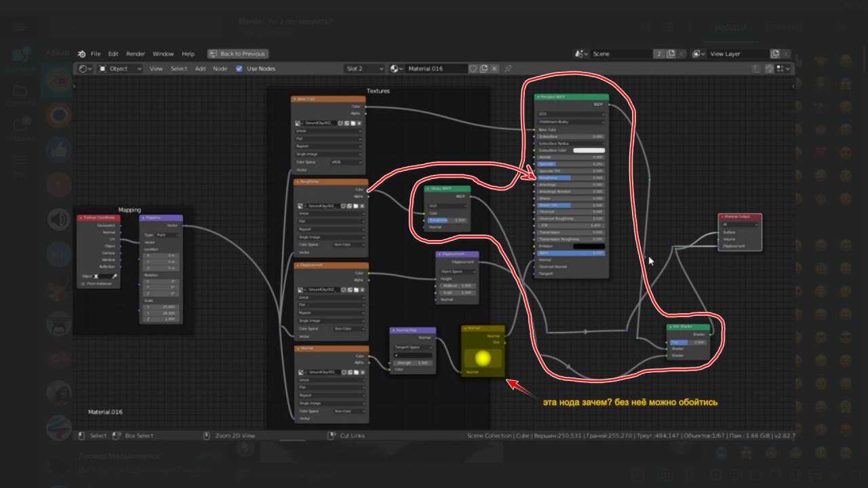Click the Material.016 name field
Screen dimensions: 868x488
[x=437, y=68]
